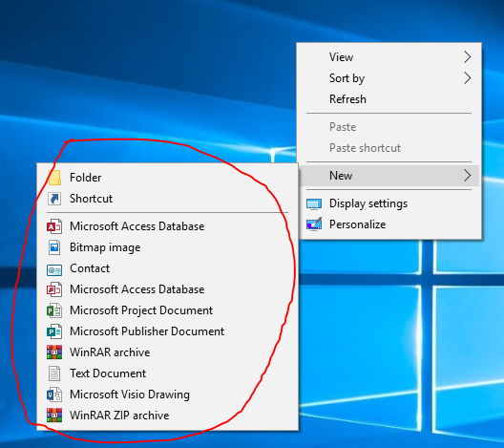This screenshot has width=504, height=448.
Task: Create a new Bitmap image
Action: coord(167,247)
